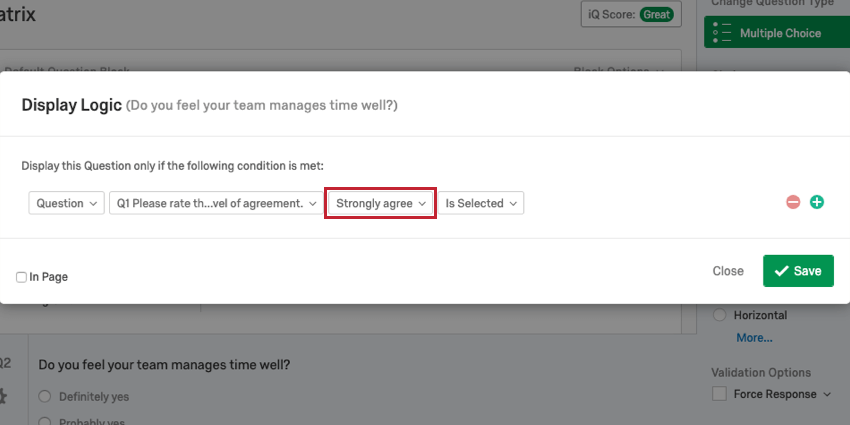Click the iQ Score Great badge
The height and width of the screenshot is (425, 850).
click(x=656, y=15)
